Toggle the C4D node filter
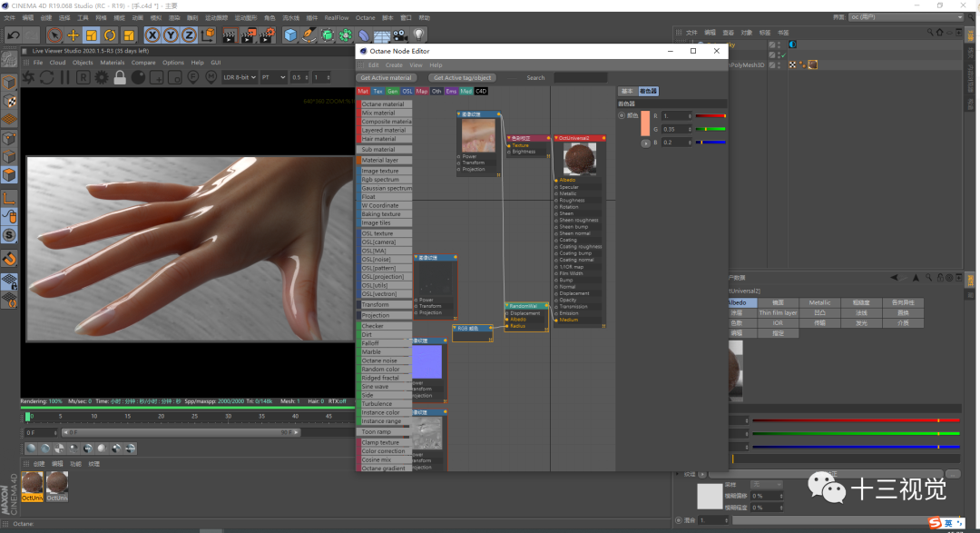The height and width of the screenshot is (533, 980). tap(481, 92)
